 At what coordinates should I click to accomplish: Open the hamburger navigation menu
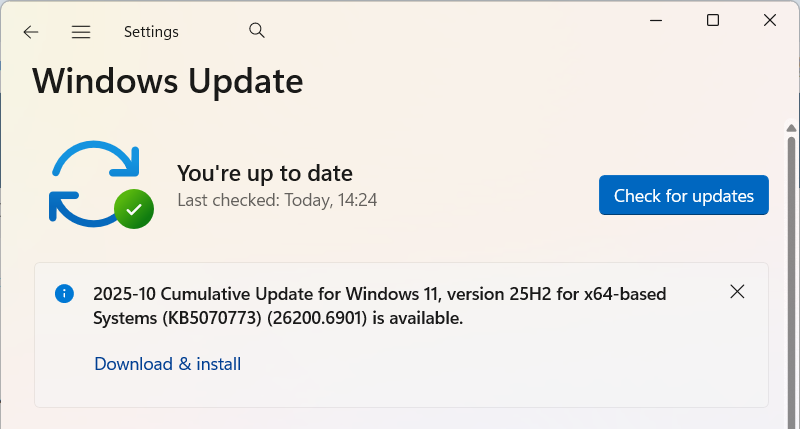click(x=81, y=32)
